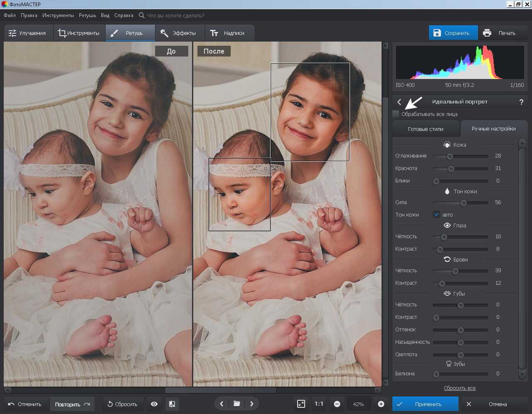Type in the 'Что вы хотите сделать?' search field
This screenshot has width=532, height=414.
175,15
